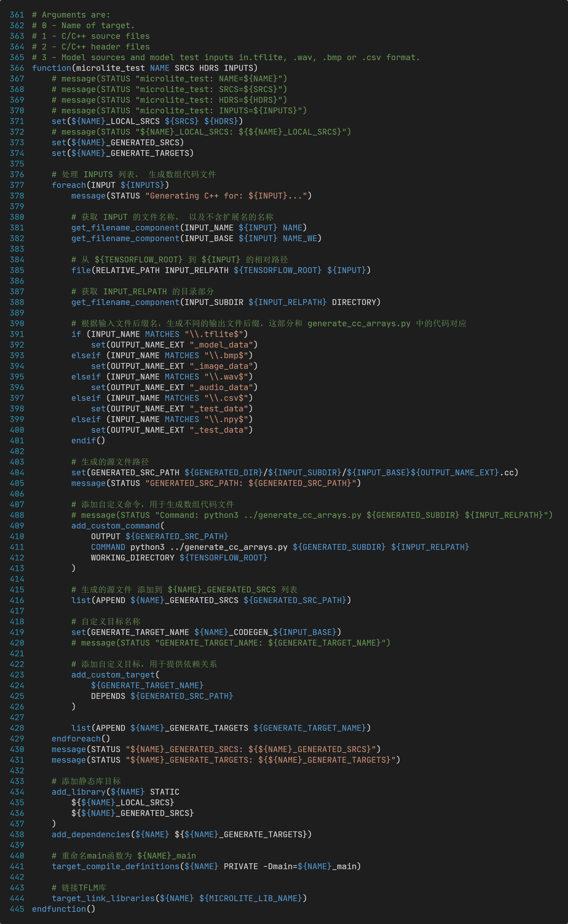Viewport: 568px width, 924px height.
Task: Click comment '# Arguments are:'
Action: click(71, 15)
